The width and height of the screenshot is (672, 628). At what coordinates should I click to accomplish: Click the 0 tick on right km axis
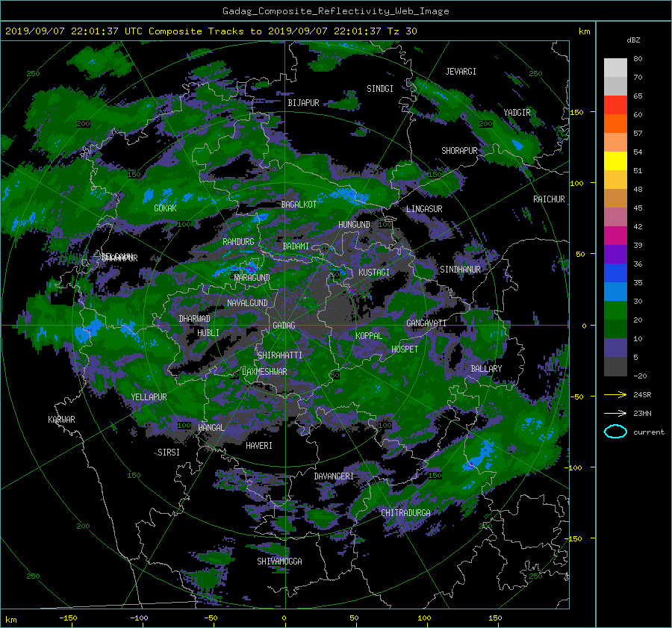pos(584,326)
